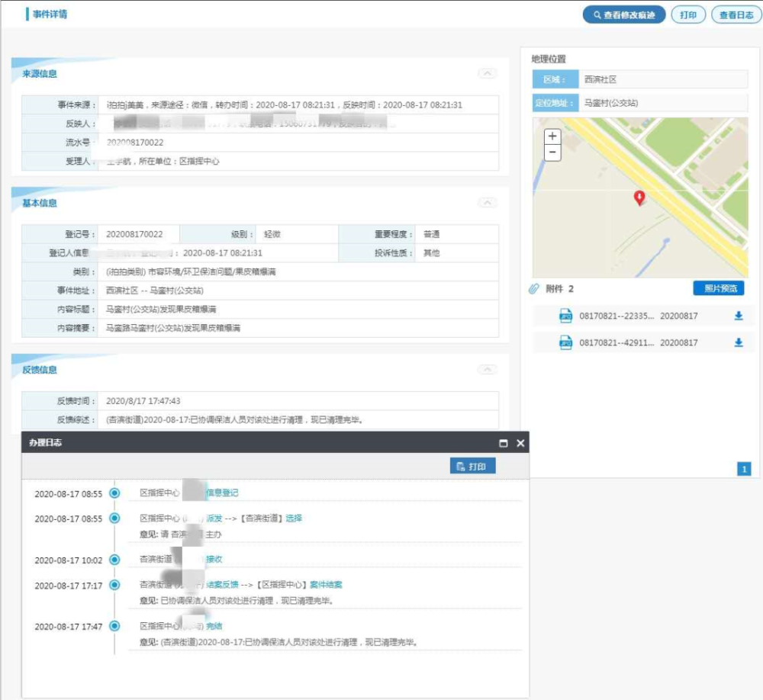Zoom in on the map
The width and height of the screenshot is (763, 700).
[552, 136]
